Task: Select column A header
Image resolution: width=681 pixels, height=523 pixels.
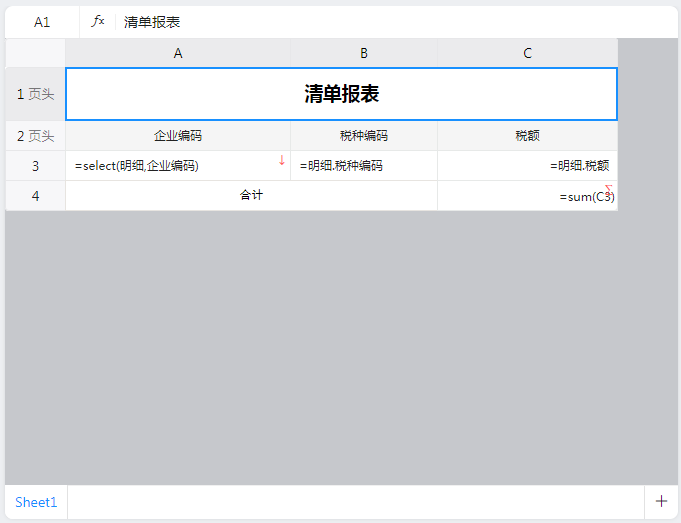Action: (178, 53)
